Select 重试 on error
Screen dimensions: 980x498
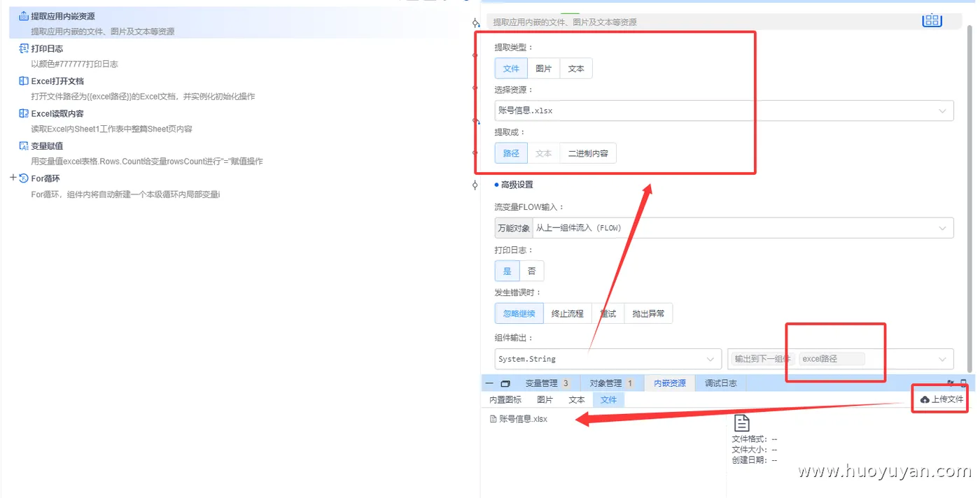pos(608,313)
